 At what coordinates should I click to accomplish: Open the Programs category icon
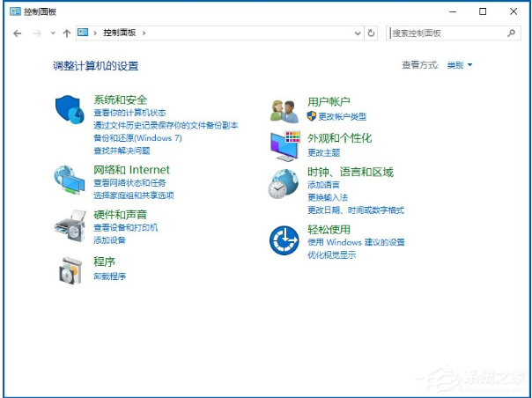pos(70,270)
